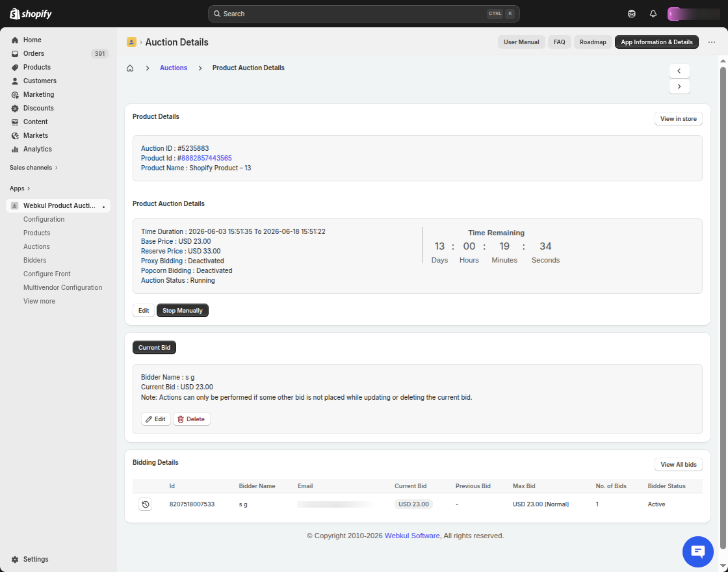728x572 pixels.
Task: Click the Markets globe icon
Action: (15, 136)
